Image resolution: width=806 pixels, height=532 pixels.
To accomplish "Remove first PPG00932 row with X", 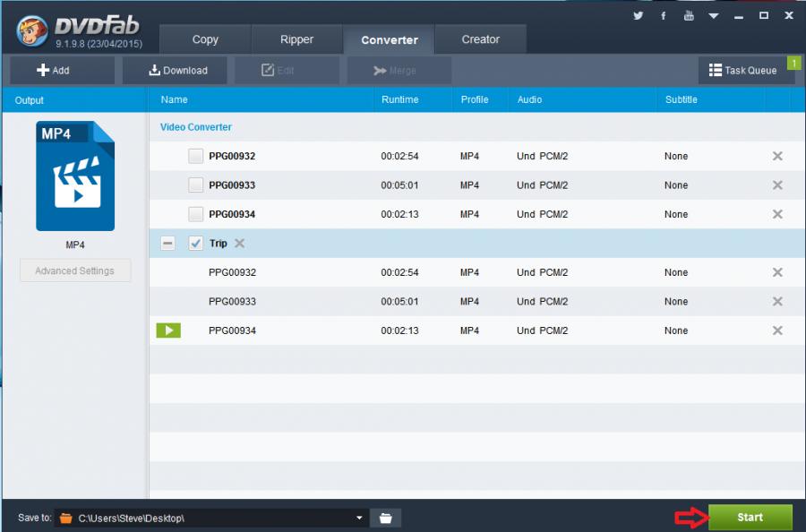I will point(777,156).
